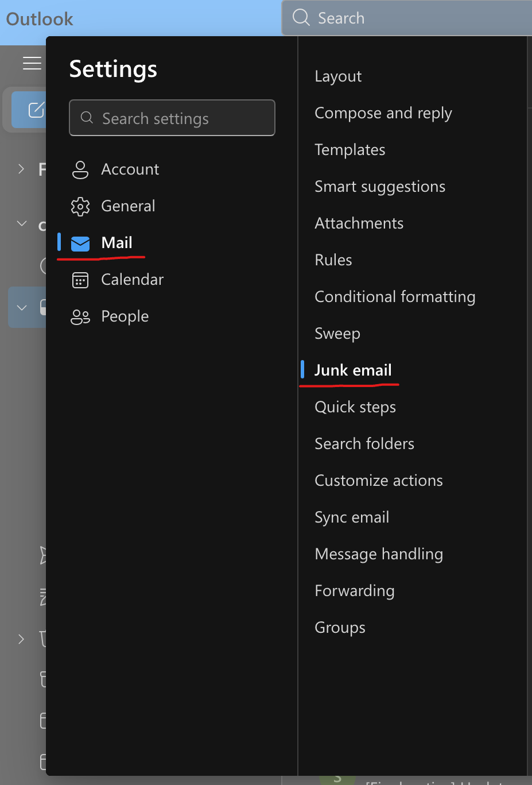Open Sweep settings
The height and width of the screenshot is (785, 532).
337,334
